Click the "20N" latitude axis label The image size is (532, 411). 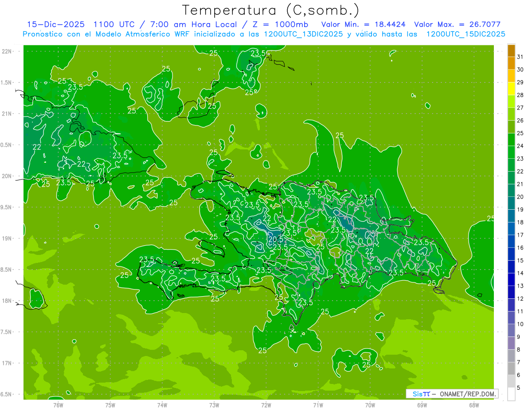pos(7,176)
